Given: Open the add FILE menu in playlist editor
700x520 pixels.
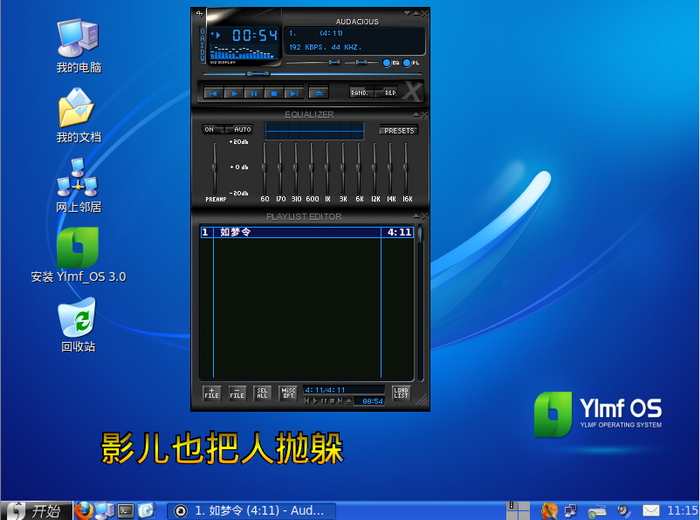Looking at the screenshot, I should point(212,393).
